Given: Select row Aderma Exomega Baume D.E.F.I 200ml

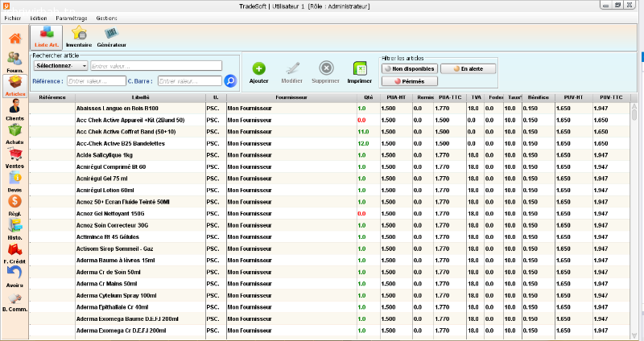Looking at the screenshot, I should coord(329,318).
